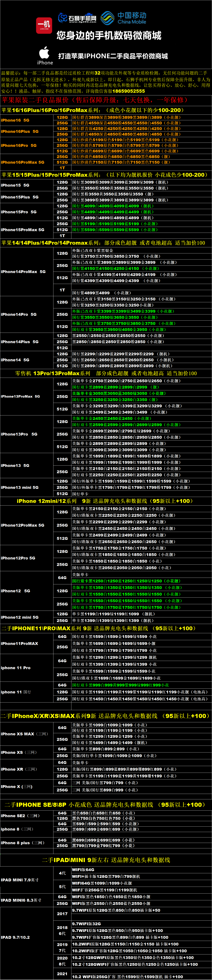This screenshot has width=212, height=980.
Task: Click the iPhone12ProMax 5G model label
Action: point(22,525)
